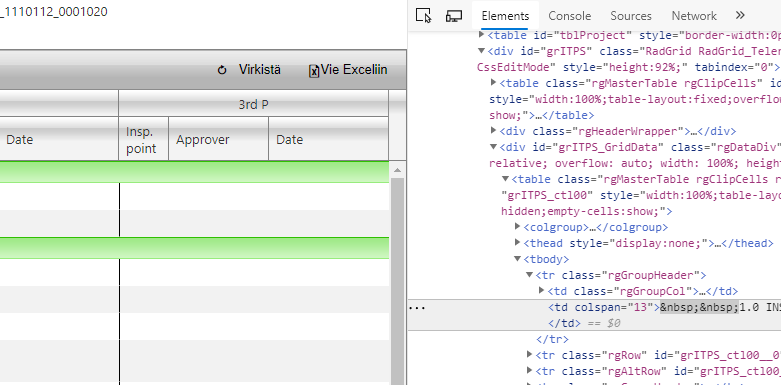Expand the thead display:none node
Viewport: 781px width, 385px height.
(518, 243)
